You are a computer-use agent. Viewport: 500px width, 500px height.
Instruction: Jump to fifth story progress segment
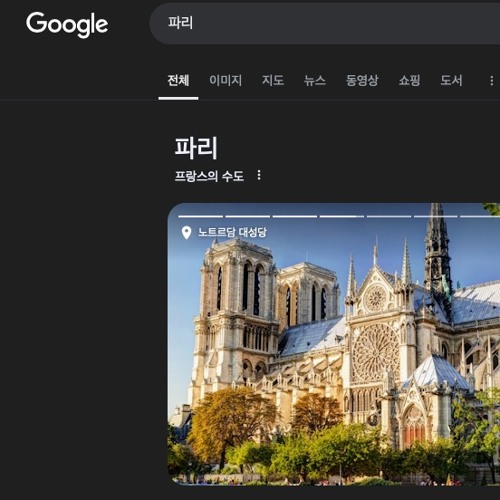click(389, 216)
